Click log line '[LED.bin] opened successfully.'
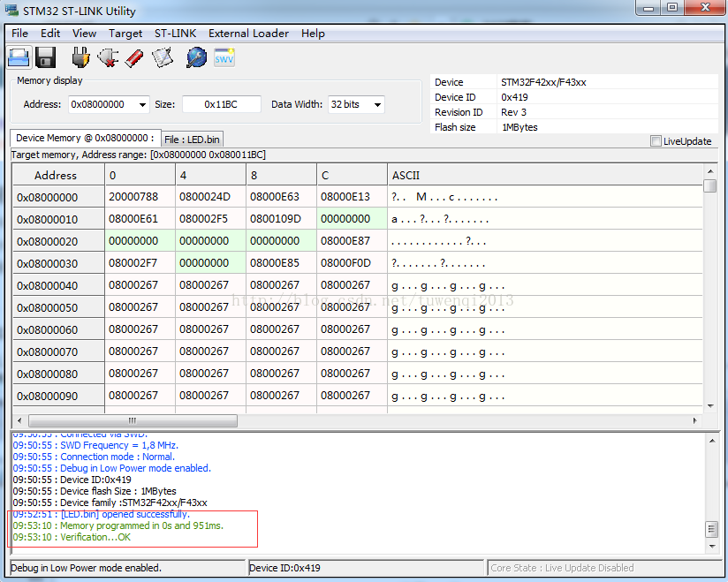The image size is (728, 582). click(x=102, y=514)
